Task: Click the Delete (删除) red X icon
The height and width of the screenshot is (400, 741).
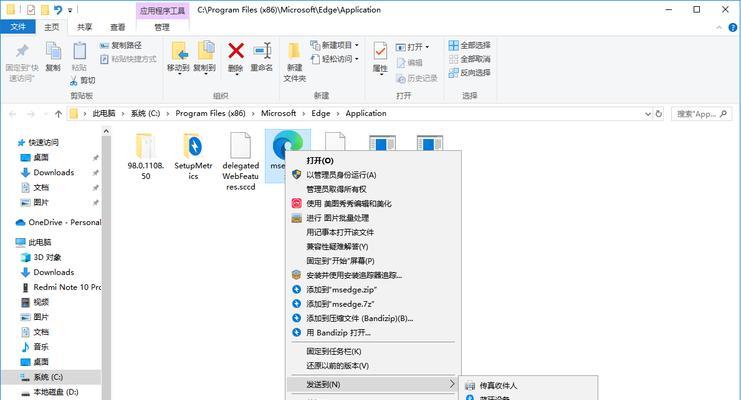Action: (x=236, y=51)
